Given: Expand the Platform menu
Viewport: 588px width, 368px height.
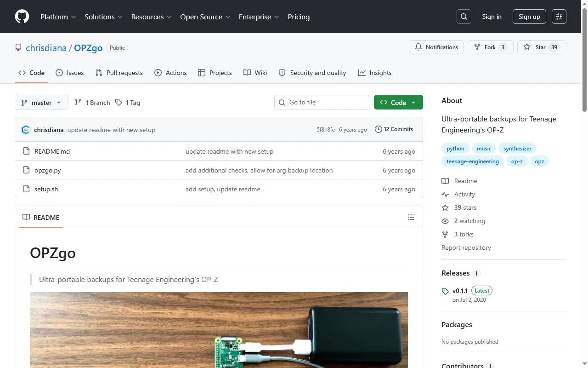Looking at the screenshot, I should pyautogui.click(x=58, y=17).
